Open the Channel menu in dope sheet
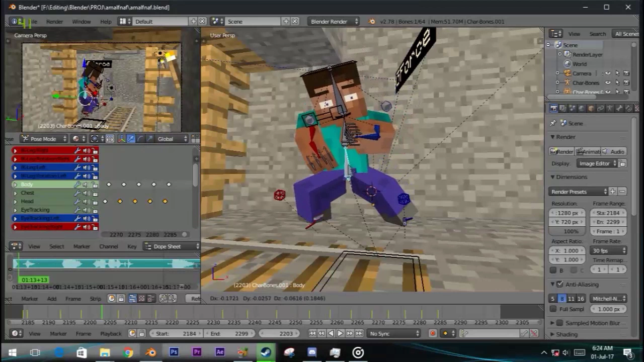 [108, 246]
